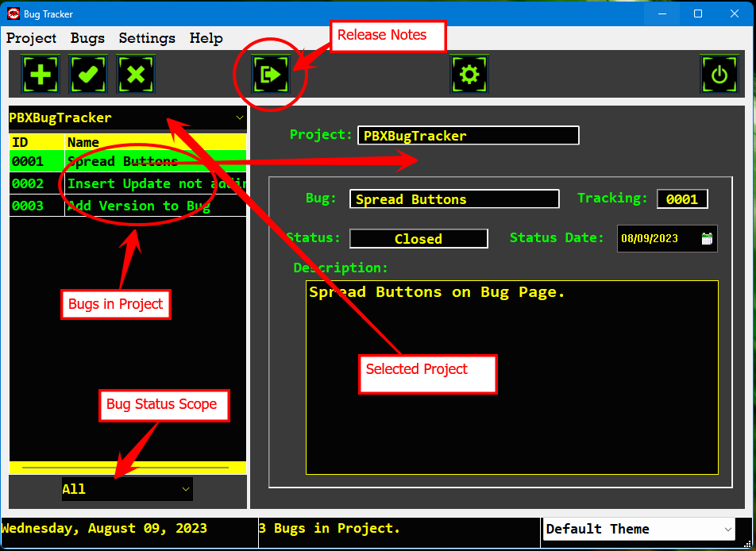Open Release Notes export icon
756x551 pixels.
coord(271,75)
